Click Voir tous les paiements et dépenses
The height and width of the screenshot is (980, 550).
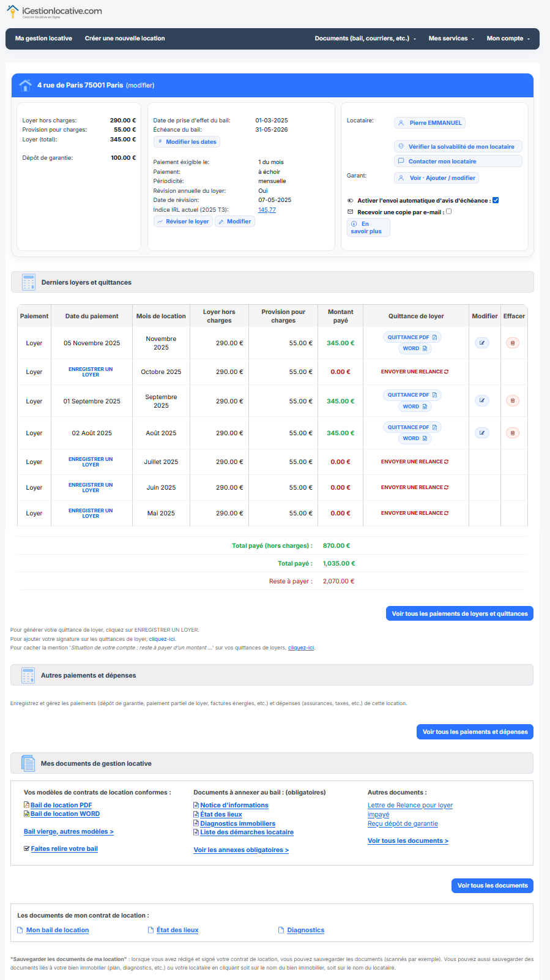[475, 731]
